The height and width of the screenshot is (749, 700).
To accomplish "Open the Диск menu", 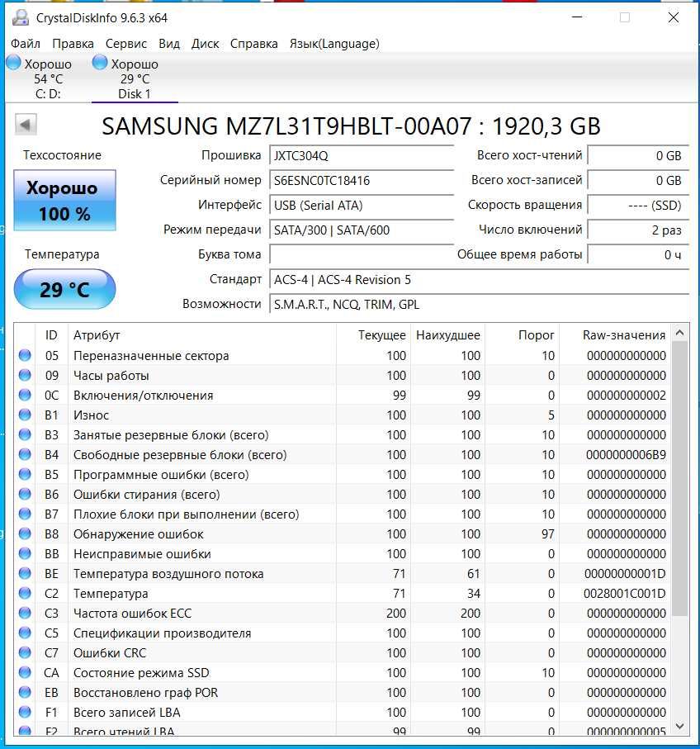I will click(205, 44).
